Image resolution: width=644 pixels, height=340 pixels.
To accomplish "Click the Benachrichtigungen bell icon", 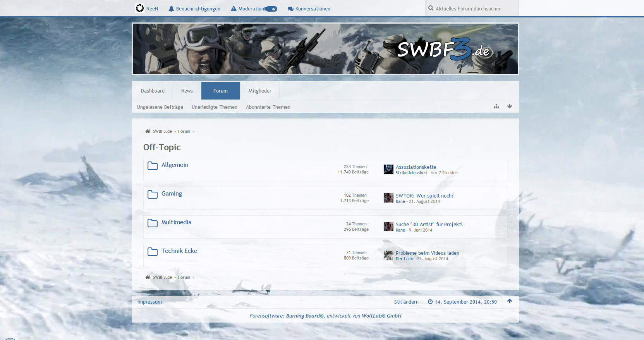I will [x=171, y=9].
